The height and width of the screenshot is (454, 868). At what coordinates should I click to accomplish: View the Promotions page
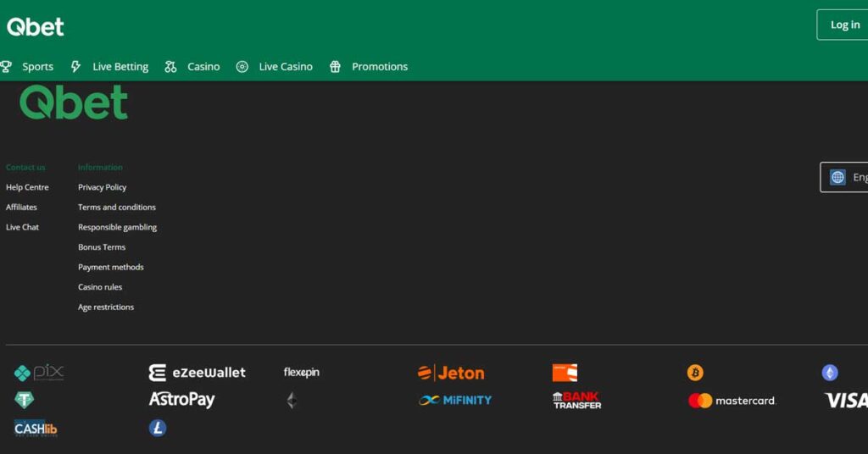[380, 67]
